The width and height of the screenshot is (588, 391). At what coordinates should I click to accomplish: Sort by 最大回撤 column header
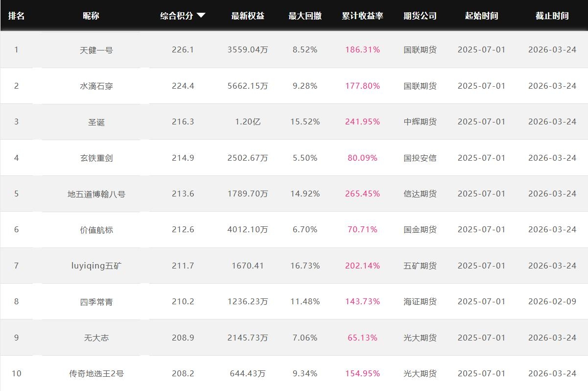[305, 16]
